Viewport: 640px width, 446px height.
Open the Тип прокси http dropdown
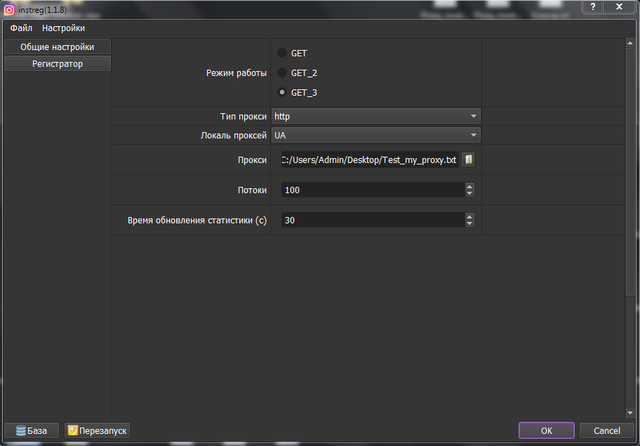(376, 116)
